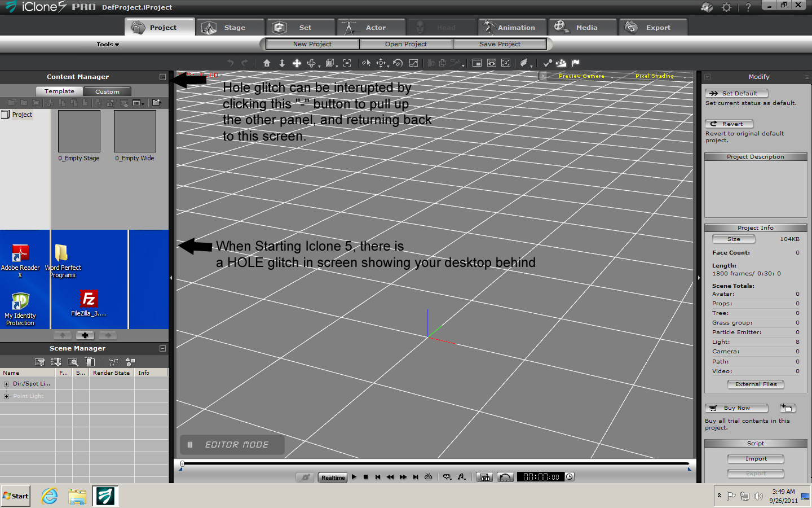Click Scene Manager magnifier search icon
Viewport: 812px width, 508px height.
(73, 362)
